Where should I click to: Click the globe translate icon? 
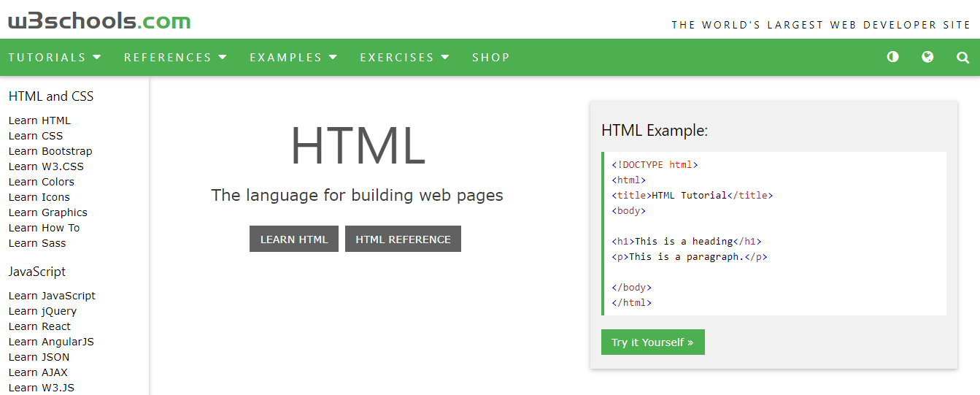click(927, 57)
